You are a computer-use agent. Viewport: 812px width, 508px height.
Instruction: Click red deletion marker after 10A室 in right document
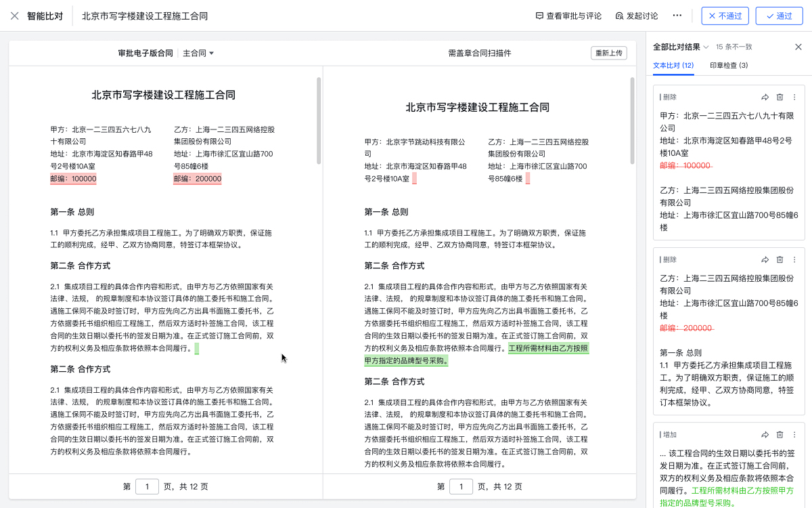click(x=414, y=179)
